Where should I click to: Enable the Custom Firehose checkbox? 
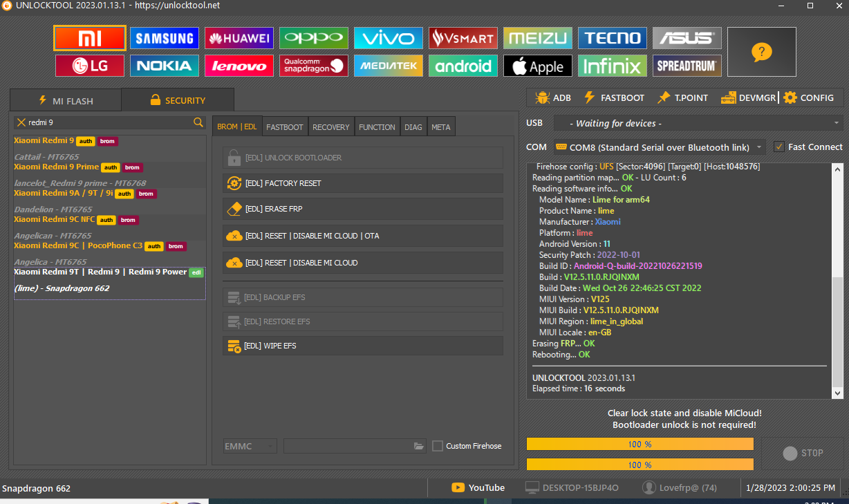(438, 446)
